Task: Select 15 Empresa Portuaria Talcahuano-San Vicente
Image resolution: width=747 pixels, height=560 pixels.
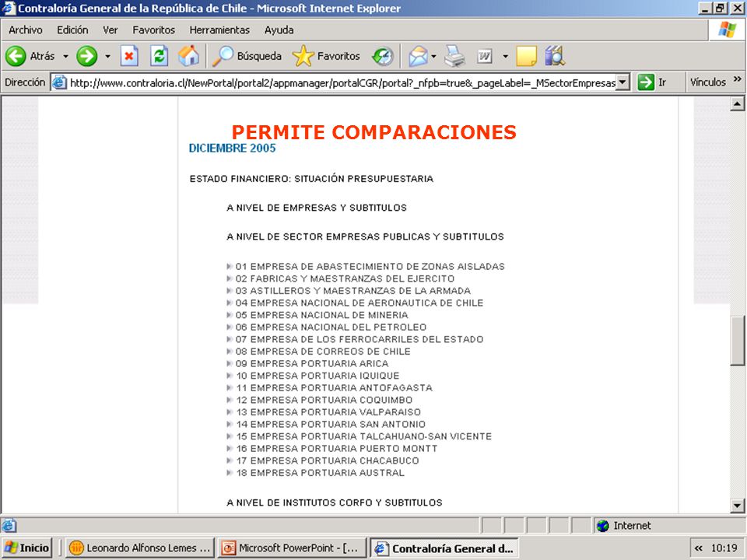Action: [363, 436]
